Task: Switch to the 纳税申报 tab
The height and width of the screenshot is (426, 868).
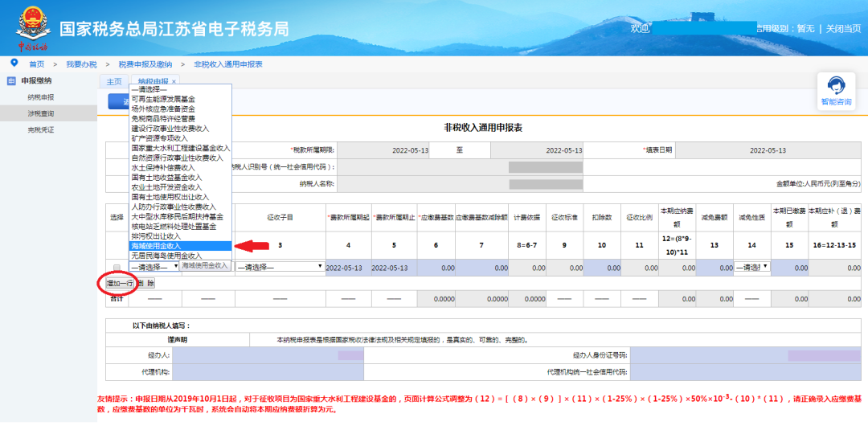Action: [x=153, y=81]
